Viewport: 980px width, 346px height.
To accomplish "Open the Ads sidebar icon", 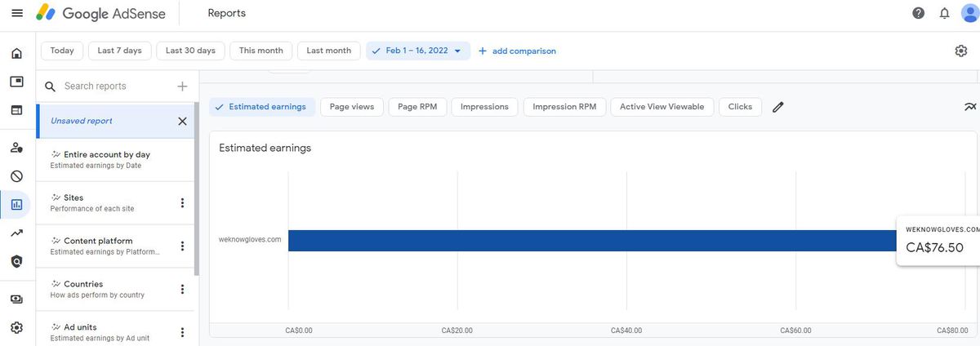I will pos(17,82).
